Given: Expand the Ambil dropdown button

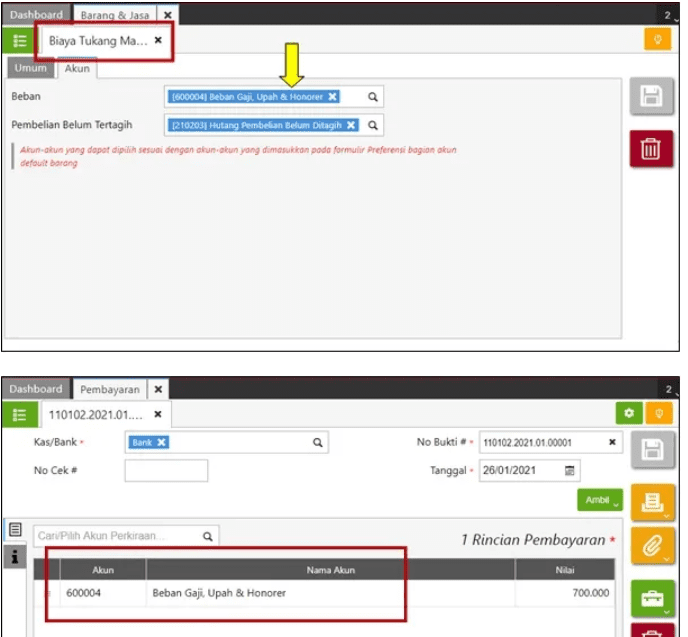Looking at the screenshot, I should click(x=600, y=500).
